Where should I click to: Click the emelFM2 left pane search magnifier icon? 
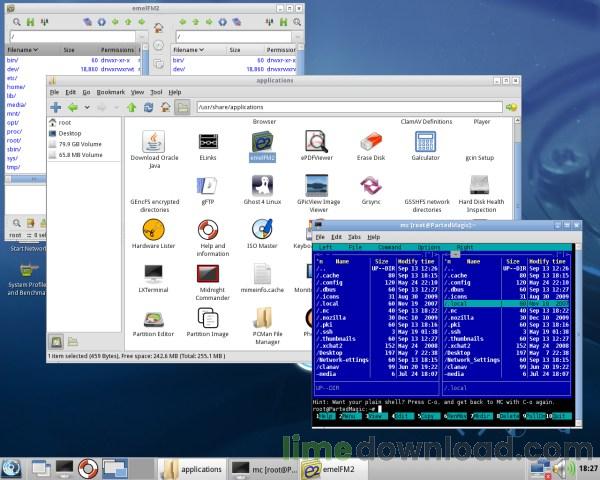click(x=16, y=22)
